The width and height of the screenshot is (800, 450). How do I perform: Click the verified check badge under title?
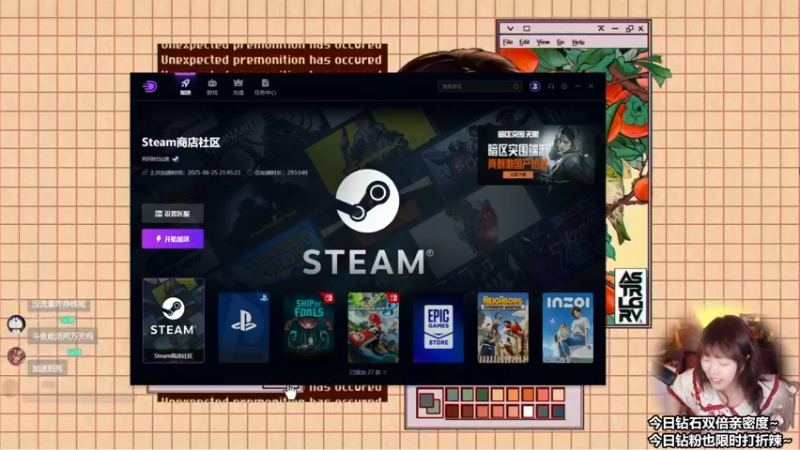[x=176, y=159]
